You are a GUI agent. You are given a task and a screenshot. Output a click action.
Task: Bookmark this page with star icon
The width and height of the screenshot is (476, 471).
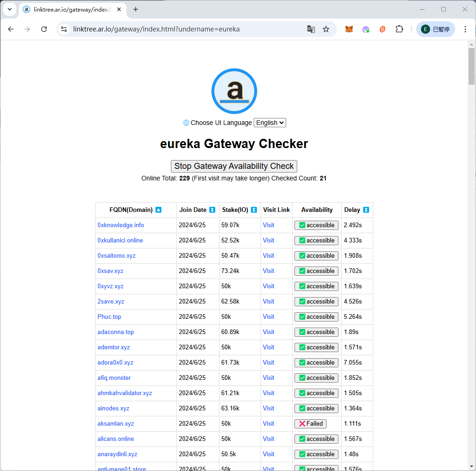(x=326, y=29)
